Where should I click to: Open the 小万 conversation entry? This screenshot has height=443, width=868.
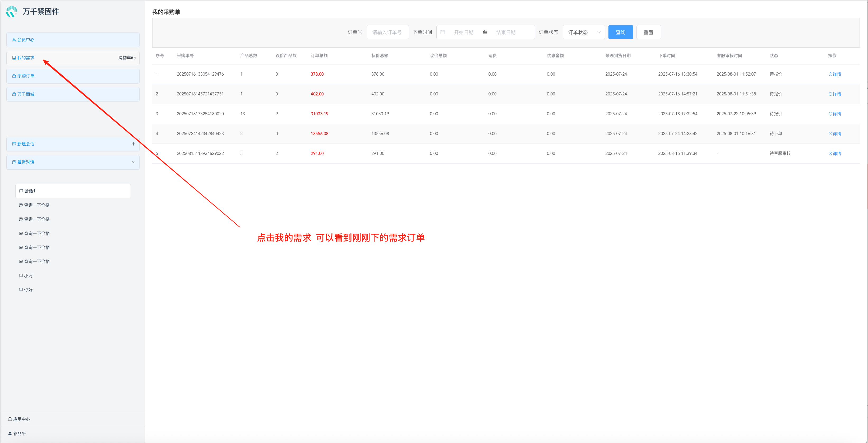(x=28, y=276)
